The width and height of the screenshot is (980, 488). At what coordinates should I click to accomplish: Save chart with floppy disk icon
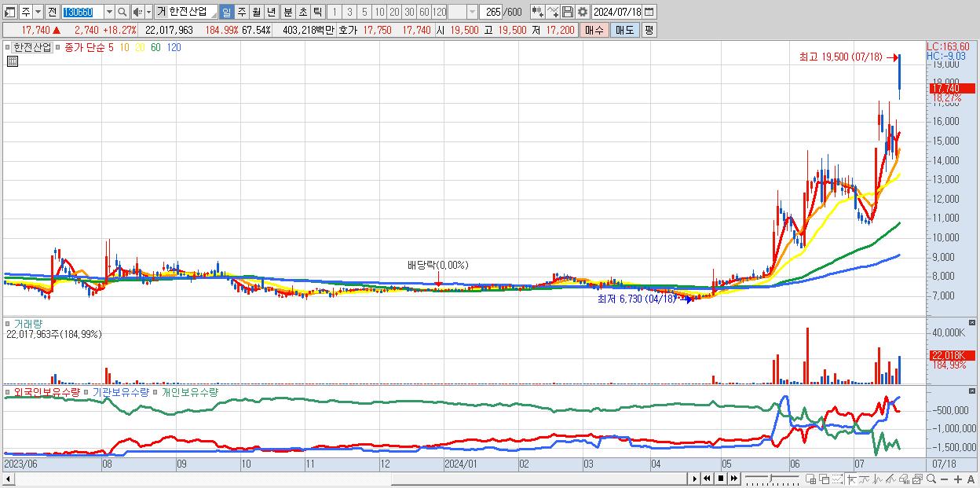(567, 12)
